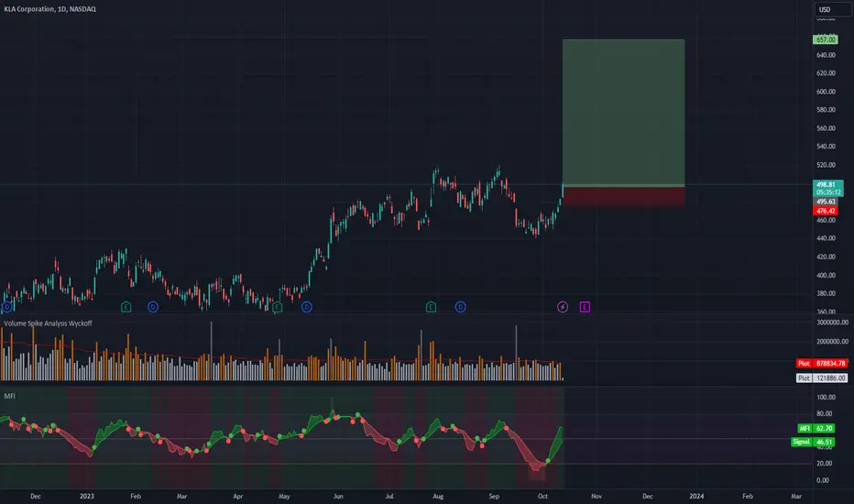
Task: Click the 2023 label on time axis
Action: [87, 497]
